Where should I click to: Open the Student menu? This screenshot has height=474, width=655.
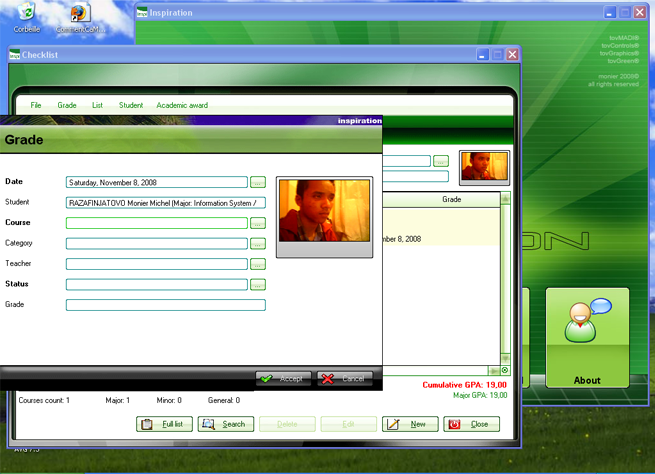click(x=131, y=105)
